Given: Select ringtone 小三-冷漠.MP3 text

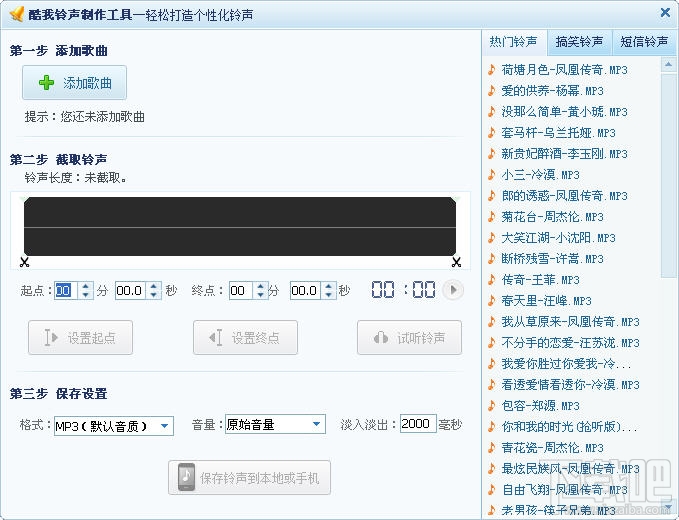Looking at the screenshot, I should tap(540, 174).
